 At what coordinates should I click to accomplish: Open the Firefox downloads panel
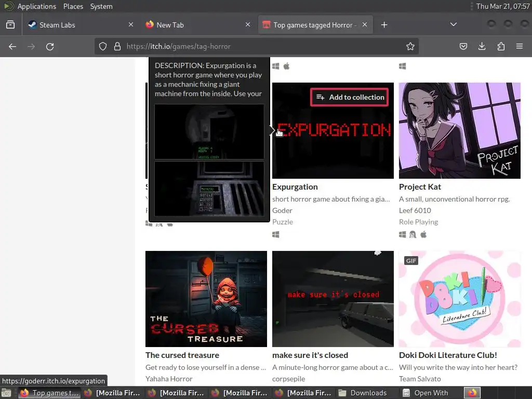[x=482, y=46]
